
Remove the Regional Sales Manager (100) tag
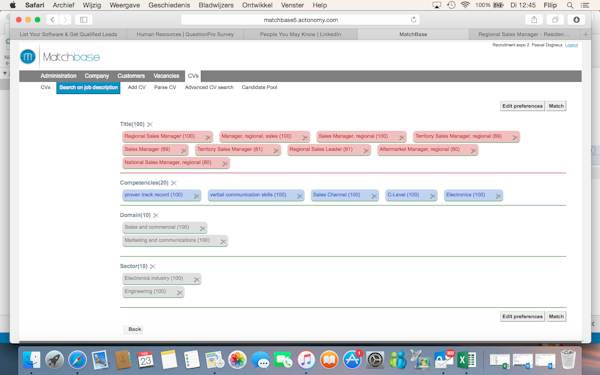(208, 137)
